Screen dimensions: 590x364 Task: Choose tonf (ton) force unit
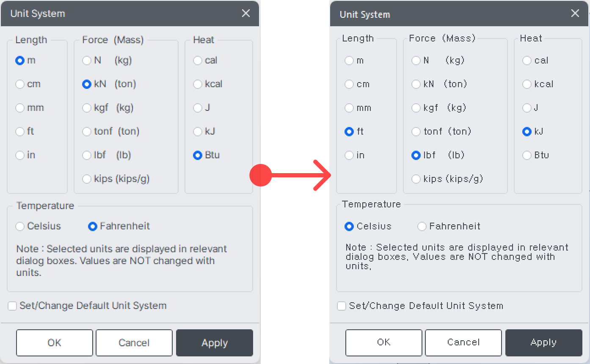tap(87, 132)
